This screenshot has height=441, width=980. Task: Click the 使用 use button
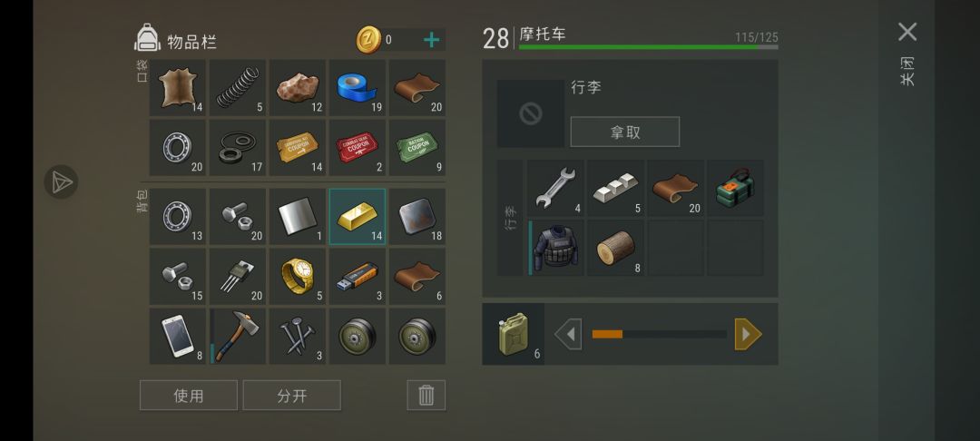pyautogui.click(x=189, y=396)
